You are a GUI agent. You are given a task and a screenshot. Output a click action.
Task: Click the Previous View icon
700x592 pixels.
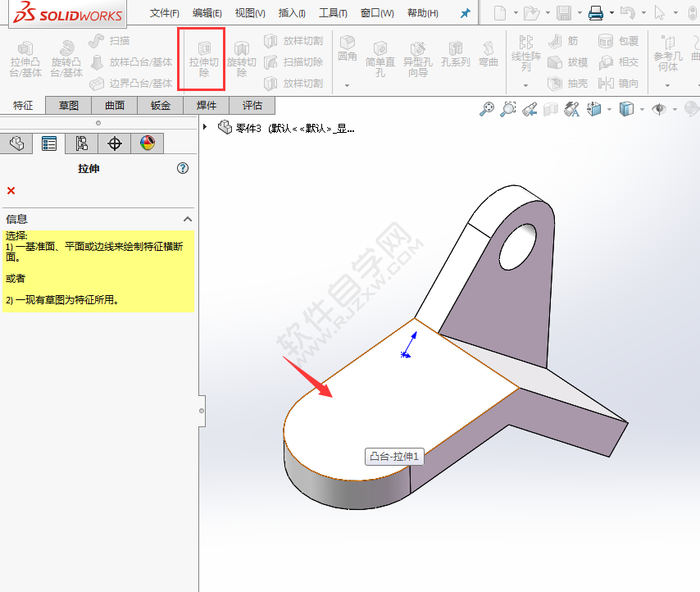[530, 109]
